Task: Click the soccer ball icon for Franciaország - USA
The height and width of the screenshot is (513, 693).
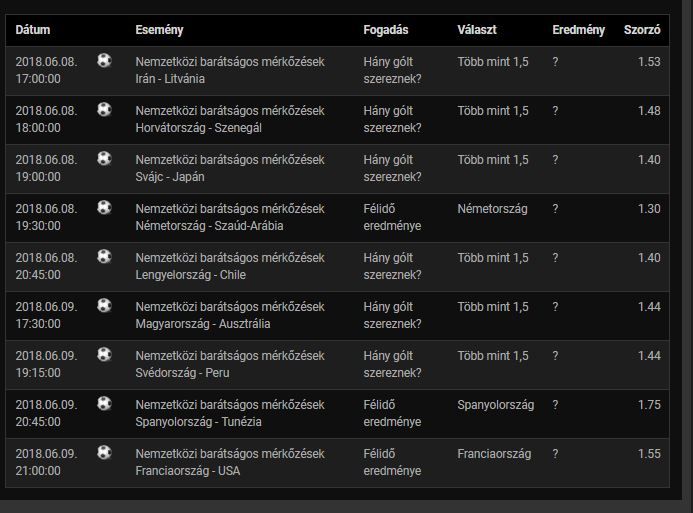Action: 104,453
